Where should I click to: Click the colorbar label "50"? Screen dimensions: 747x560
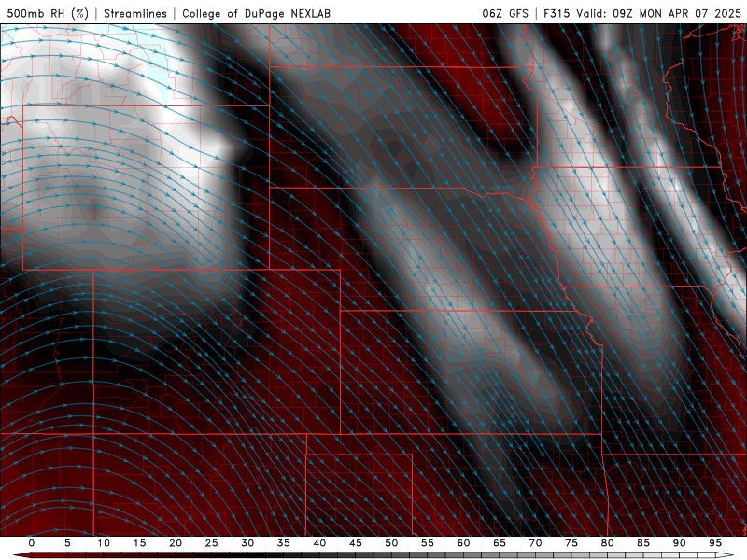pos(391,543)
